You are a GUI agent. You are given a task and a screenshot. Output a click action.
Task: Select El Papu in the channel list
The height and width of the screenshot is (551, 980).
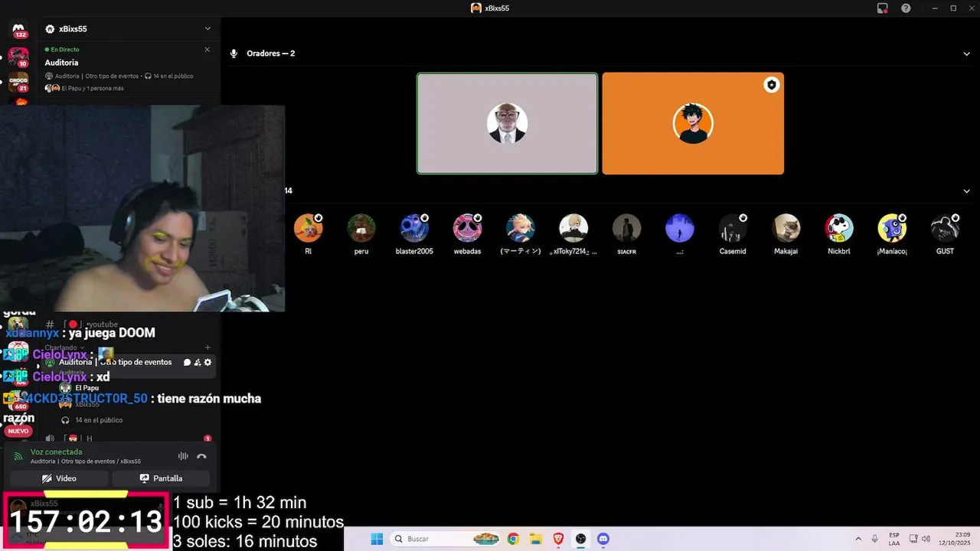coord(87,388)
